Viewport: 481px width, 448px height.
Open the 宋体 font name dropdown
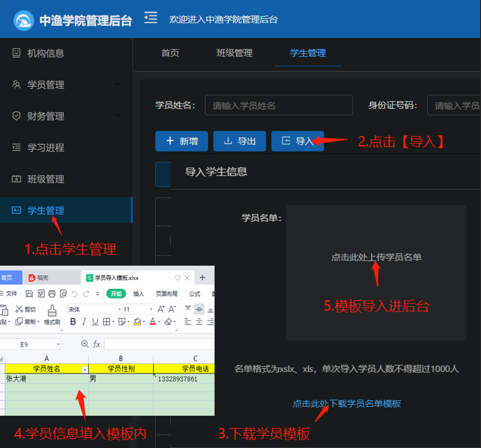[120, 309]
